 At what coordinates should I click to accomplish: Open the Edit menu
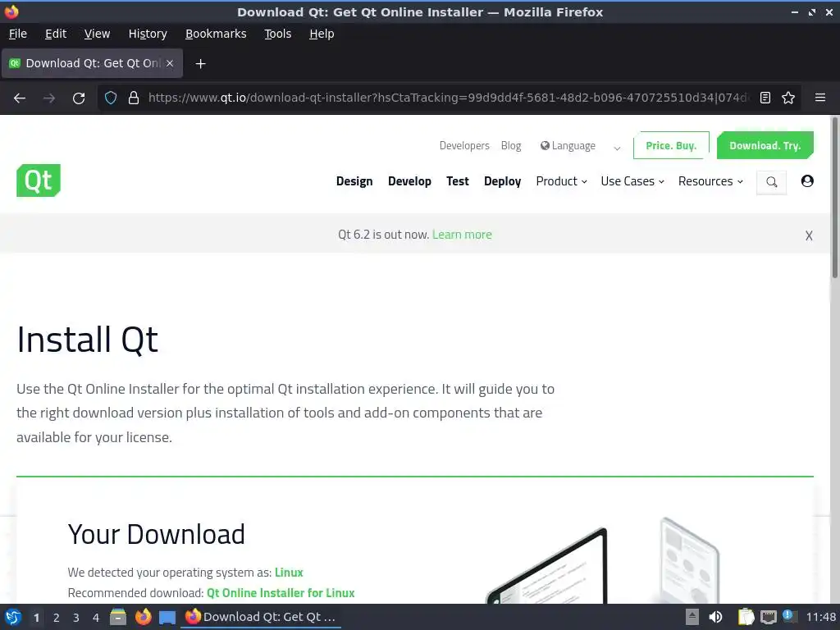tap(56, 34)
